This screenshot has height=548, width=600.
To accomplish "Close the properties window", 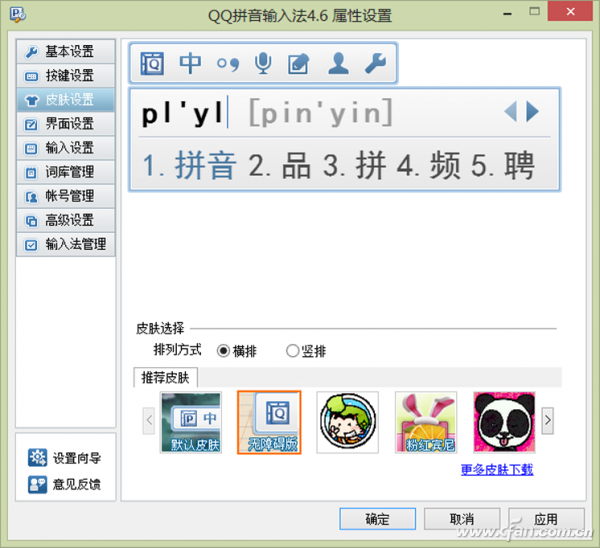I will click(570, 11).
